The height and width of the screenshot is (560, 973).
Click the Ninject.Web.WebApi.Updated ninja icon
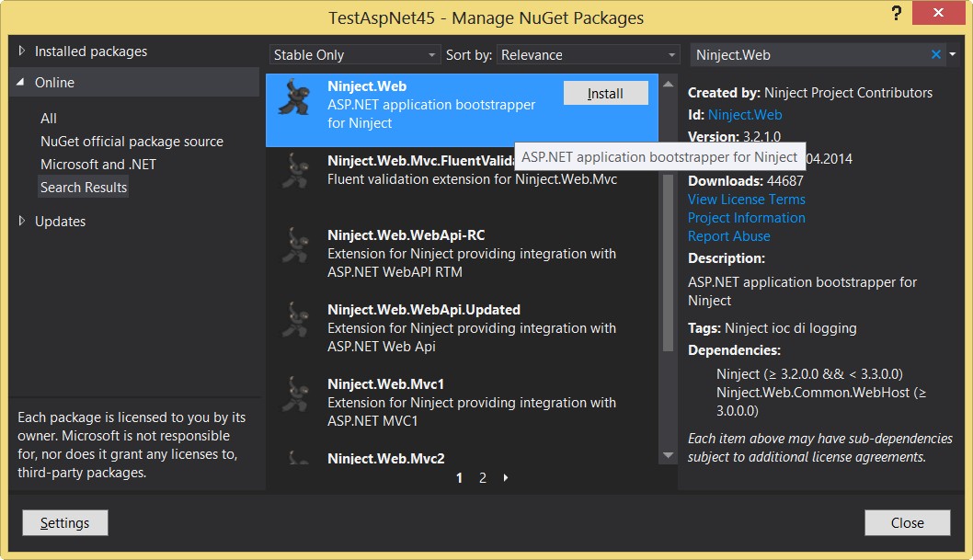pyautogui.click(x=295, y=319)
